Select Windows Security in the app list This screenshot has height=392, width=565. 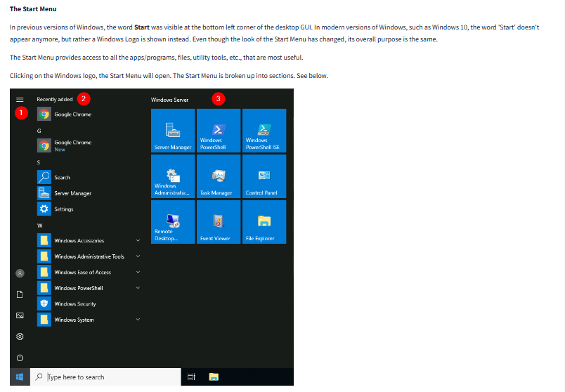(x=74, y=303)
